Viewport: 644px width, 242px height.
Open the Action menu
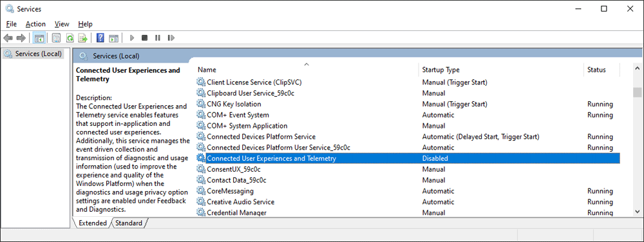(x=35, y=24)
